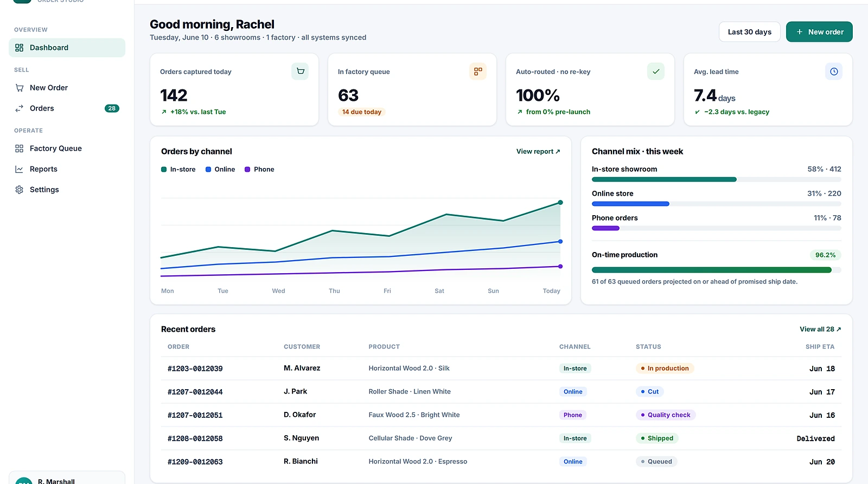Screen dimensions: 868x484
Task: Click the clock icon on lead time card
Action: pos(834,72)
